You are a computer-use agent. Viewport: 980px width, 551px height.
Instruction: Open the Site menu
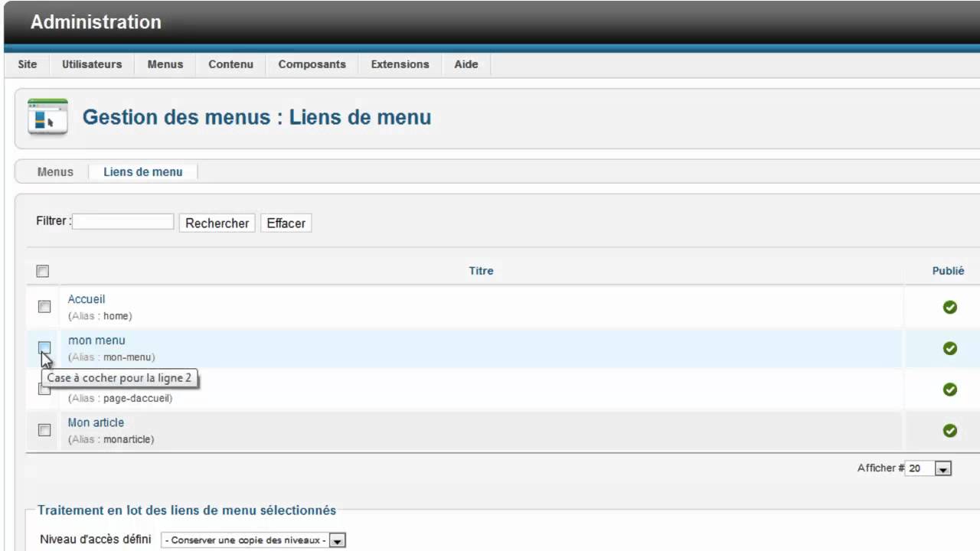pos(28,64)
